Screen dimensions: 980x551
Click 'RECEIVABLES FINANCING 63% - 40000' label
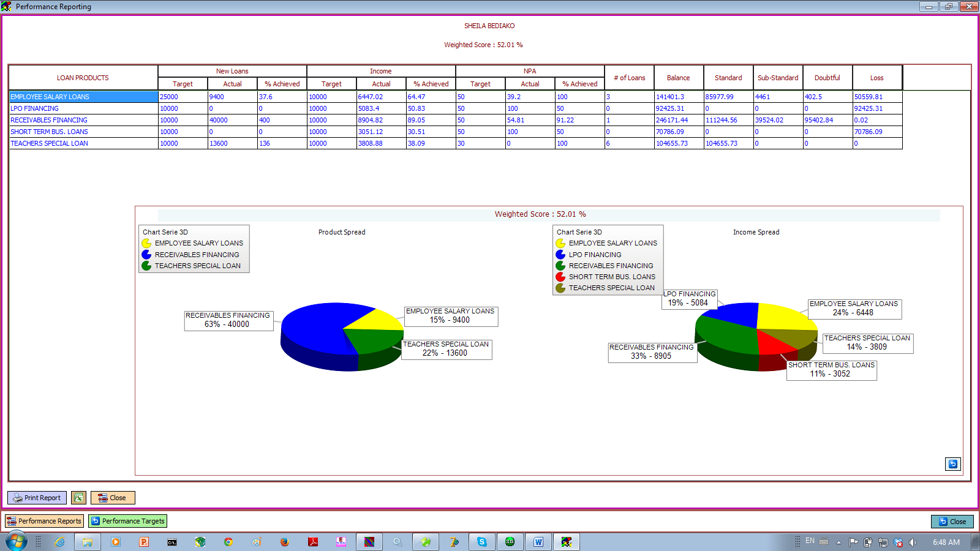[x=229, y=320]
